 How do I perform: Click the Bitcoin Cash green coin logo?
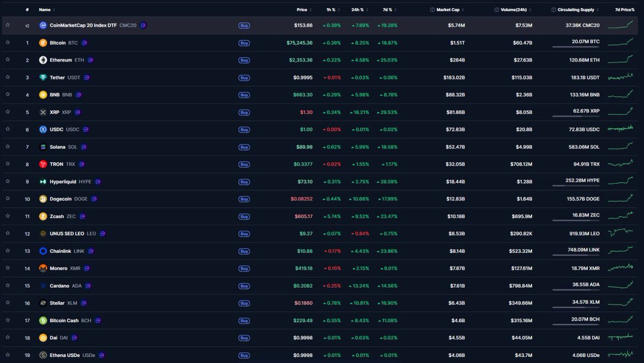pos(43,321)
